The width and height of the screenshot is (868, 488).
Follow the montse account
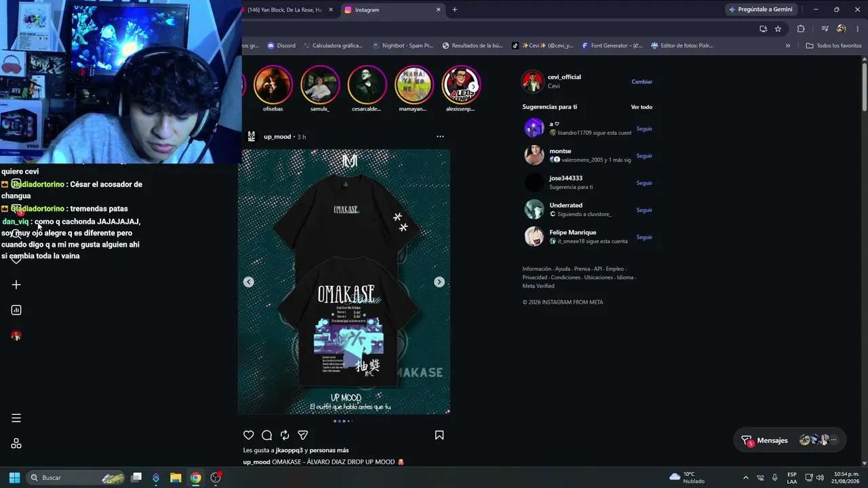(644, 156)
